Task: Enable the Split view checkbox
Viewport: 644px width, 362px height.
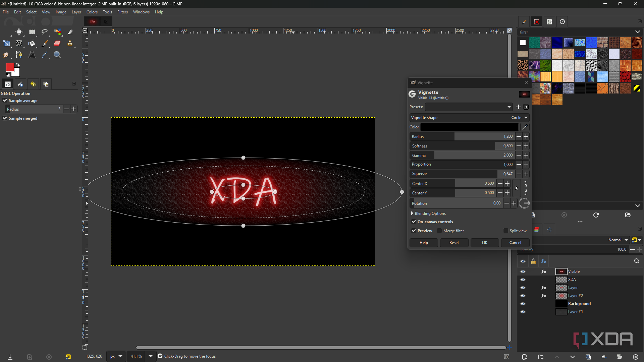Action: pyautogui.click(x=506, y=231)
